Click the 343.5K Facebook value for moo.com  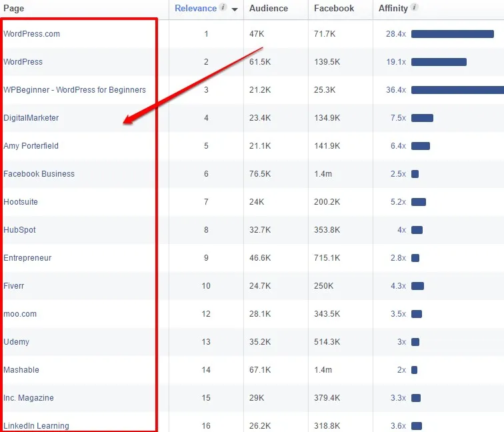tap(327, 314)
